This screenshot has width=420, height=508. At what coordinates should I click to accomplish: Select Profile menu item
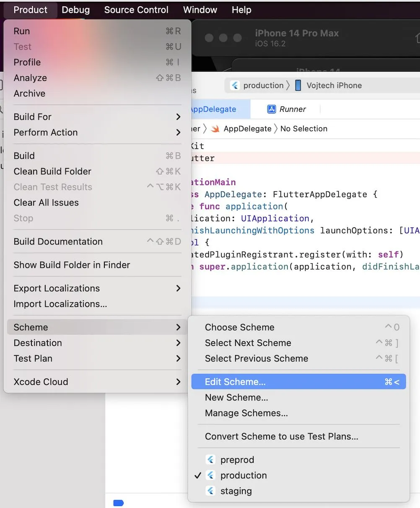pos(97,62)
